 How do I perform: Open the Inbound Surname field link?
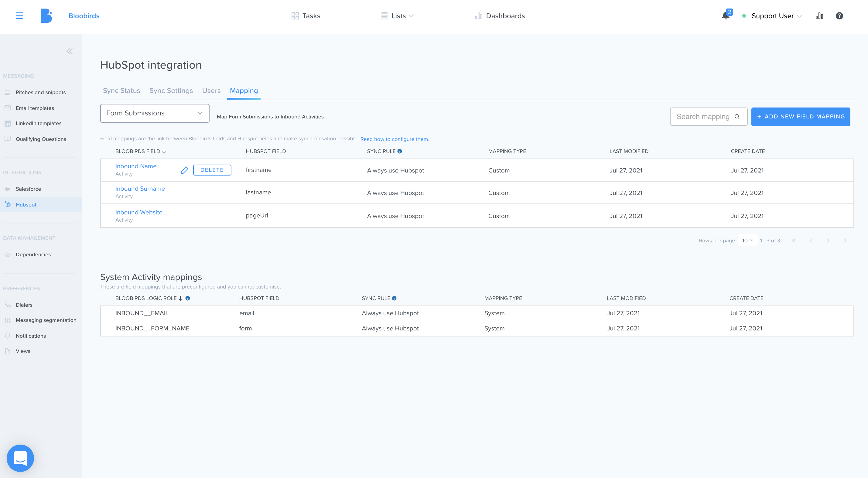pyautogui.click(x=140, y=189)
